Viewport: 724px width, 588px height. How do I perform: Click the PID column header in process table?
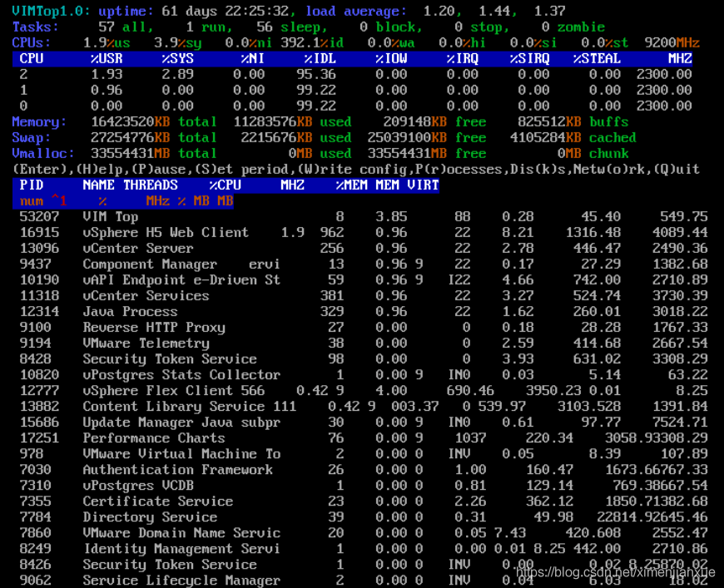coord(32,185)
